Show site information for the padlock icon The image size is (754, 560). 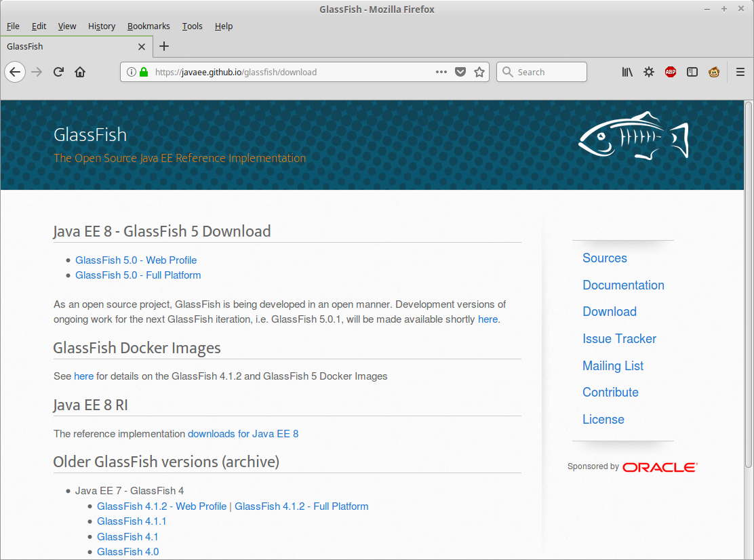click(x=143, y=72)
